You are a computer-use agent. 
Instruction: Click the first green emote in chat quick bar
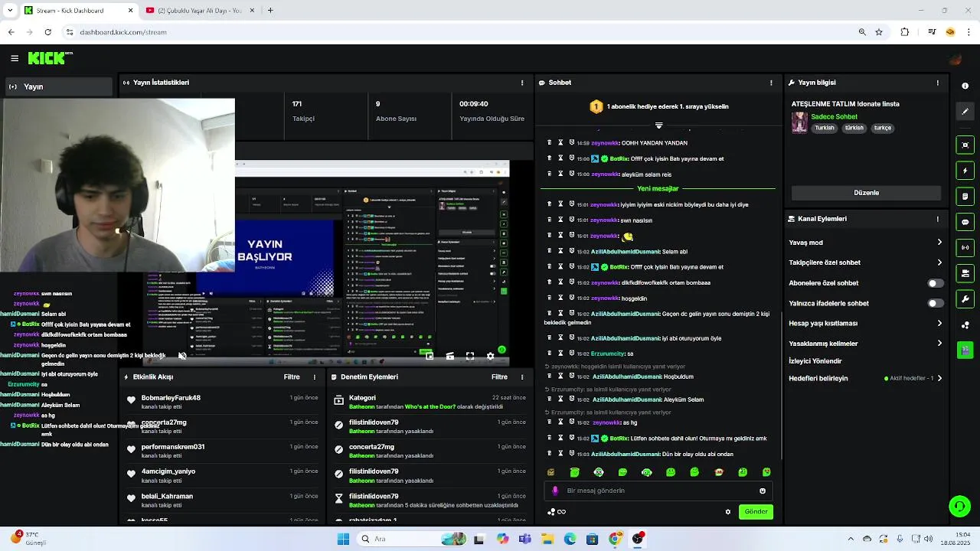(x=575, y=472)
